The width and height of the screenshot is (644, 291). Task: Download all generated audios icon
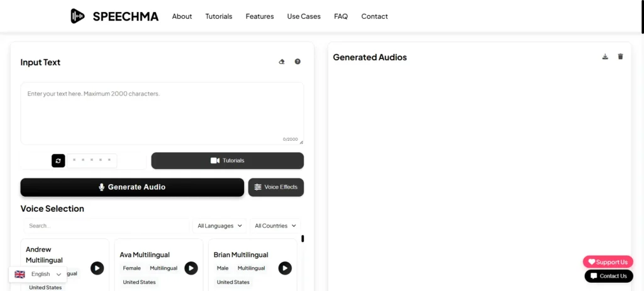[605, 57]
